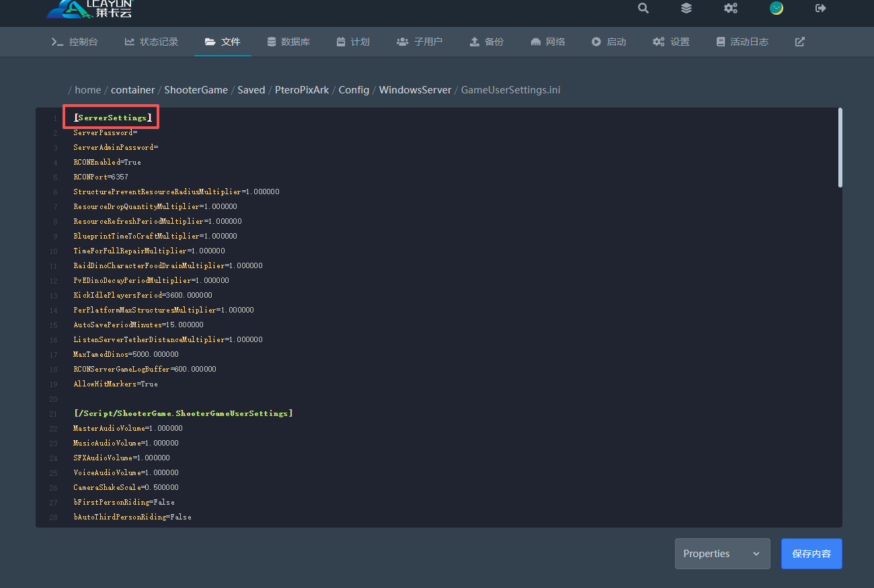
Task: Click the LCAYUN logo
Action: pyautogui.click(x=89, y=8)
